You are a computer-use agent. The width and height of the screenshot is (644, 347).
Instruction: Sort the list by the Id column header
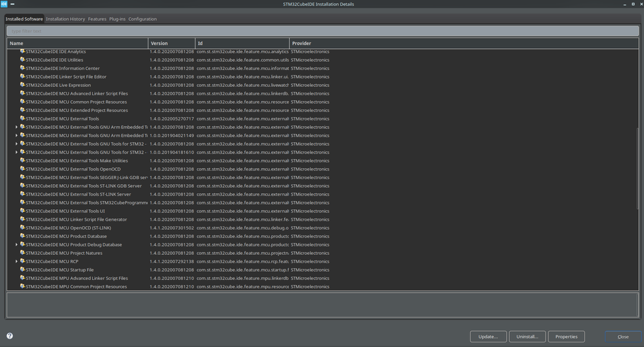point(242,43)
